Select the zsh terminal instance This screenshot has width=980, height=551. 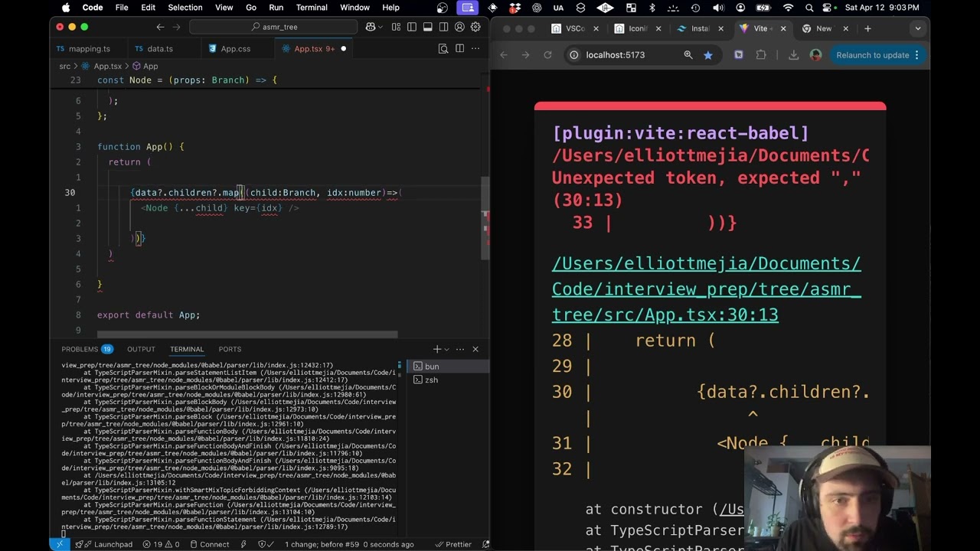[447, 380]
